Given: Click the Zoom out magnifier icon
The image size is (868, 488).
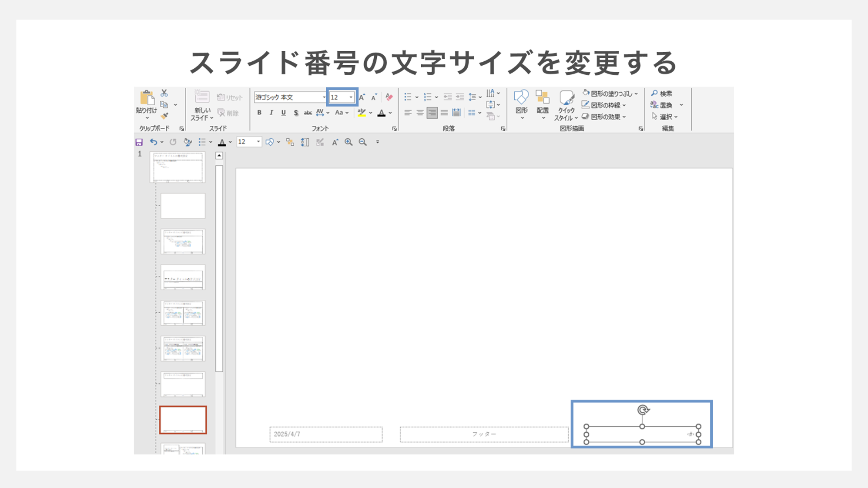Looking at the screenshot, I should [362, 142].
